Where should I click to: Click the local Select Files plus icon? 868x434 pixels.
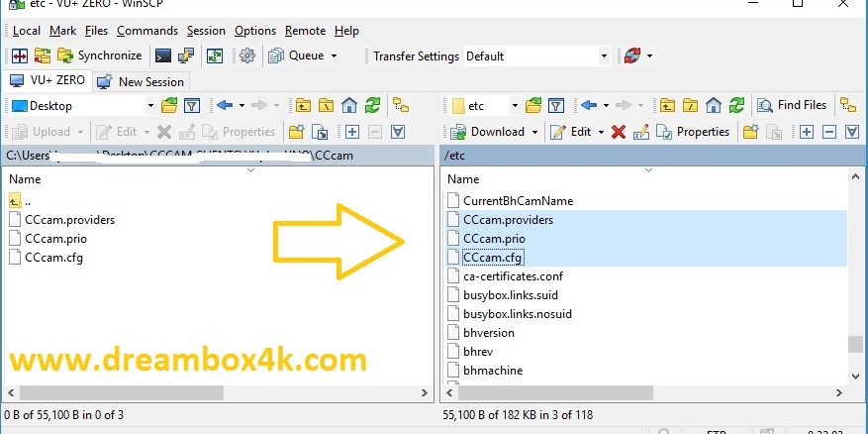pos(352,132)
